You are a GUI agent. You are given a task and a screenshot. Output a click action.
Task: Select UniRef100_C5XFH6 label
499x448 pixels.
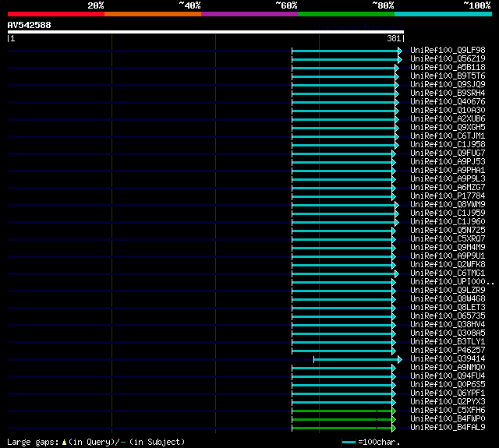pos(448,411)
